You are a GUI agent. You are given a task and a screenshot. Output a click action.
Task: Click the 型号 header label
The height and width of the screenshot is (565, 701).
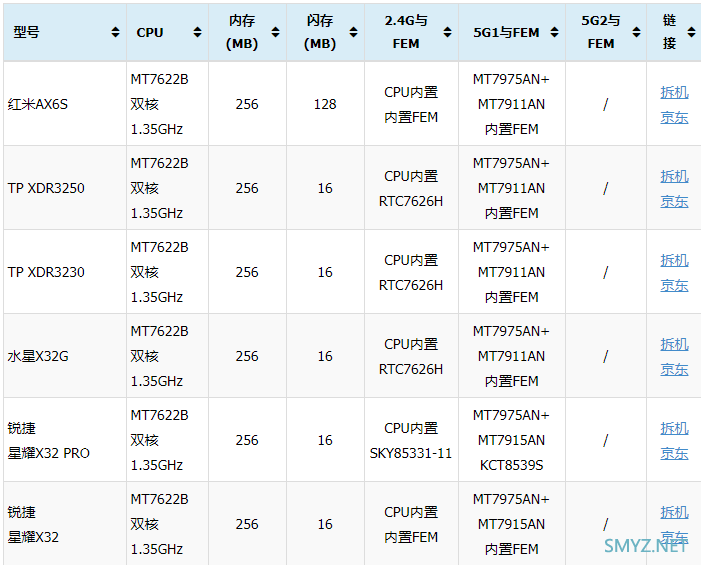pos(26,32)
